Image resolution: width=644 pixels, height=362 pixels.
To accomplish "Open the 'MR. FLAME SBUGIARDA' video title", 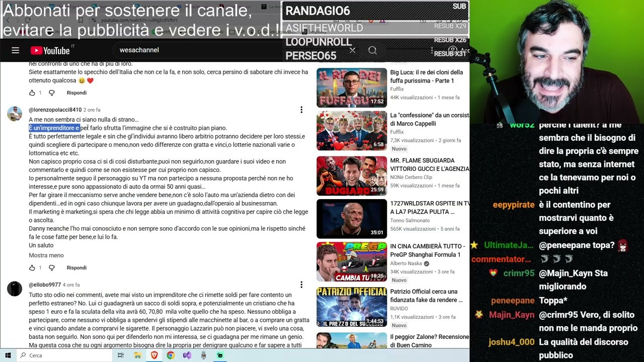I will click(x=430, y=165).
